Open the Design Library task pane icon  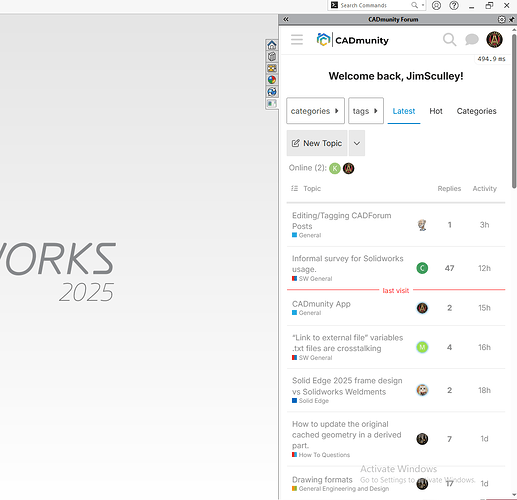coord(272,56)
